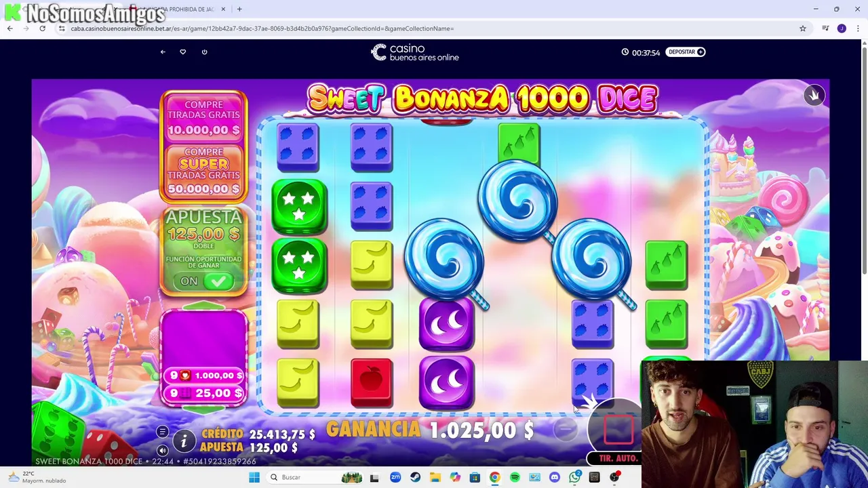Viewport: 868px width, 488px height.
Task: Open the Chrome profile avatar
Action: [842, 28]
